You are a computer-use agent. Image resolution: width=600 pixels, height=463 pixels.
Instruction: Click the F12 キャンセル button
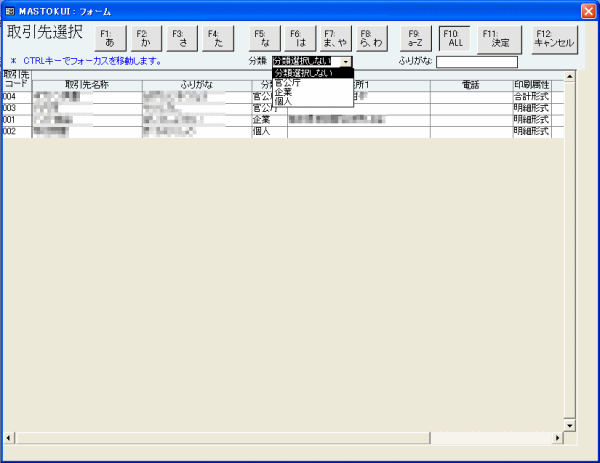click(x=554, y=38)
